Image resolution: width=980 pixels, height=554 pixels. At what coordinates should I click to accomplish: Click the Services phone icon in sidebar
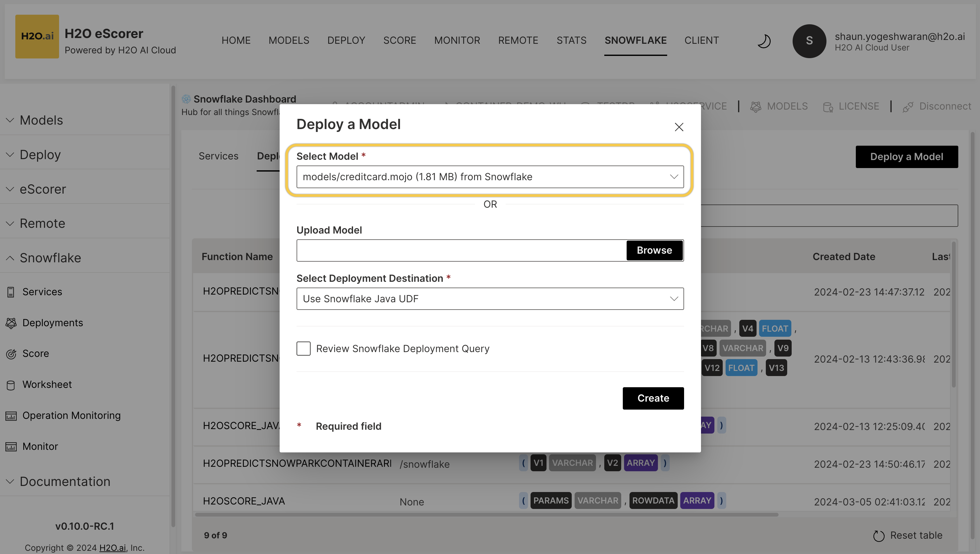pyautogui.click(x=11, y=292)
